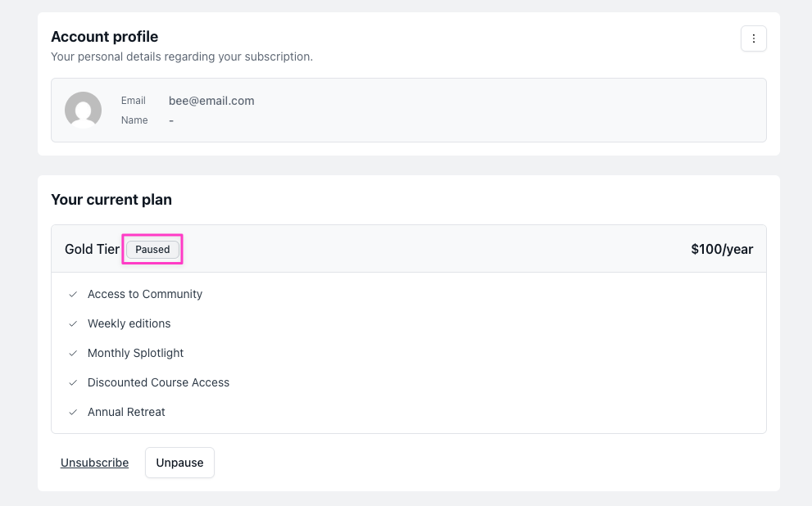Click the $100/year price label
Image resolution: width=812 pixels, height=506 pixels.
pos(721,250)
